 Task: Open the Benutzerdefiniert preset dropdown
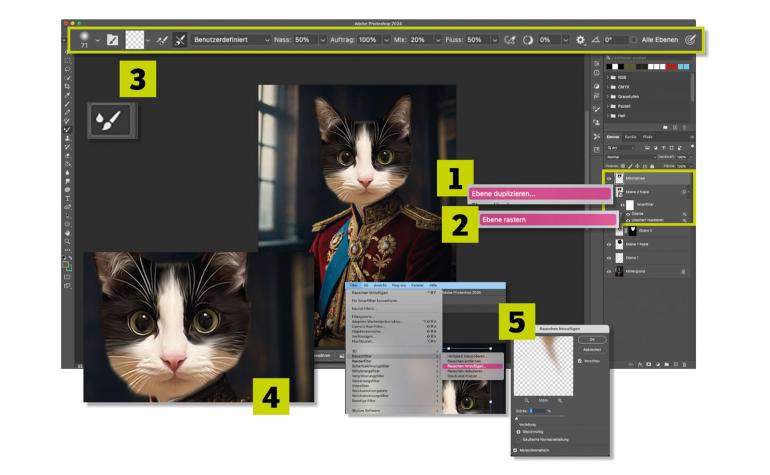coord(232,40)
